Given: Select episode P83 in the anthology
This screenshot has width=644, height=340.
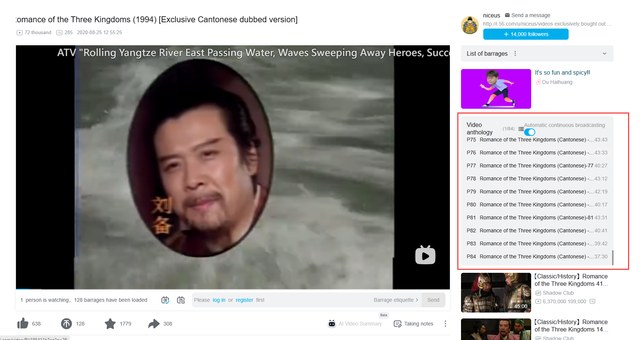Looking at the screenshot, I should (537, 243).
